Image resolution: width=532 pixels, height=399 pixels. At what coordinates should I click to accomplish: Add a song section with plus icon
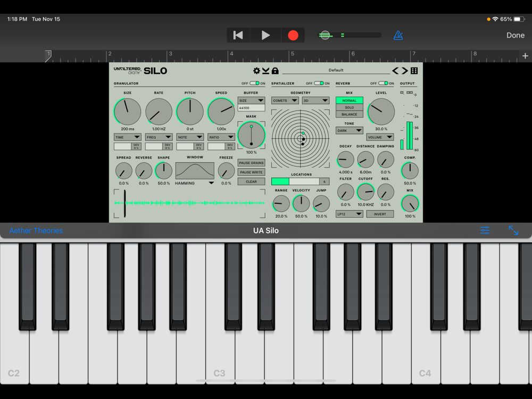[x=525, y=56]
